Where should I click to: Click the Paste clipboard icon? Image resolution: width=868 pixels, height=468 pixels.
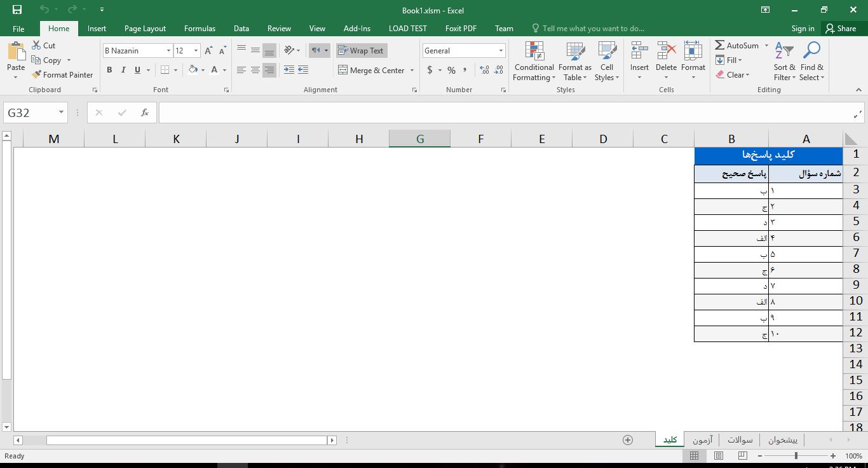[x=16, y=52]
